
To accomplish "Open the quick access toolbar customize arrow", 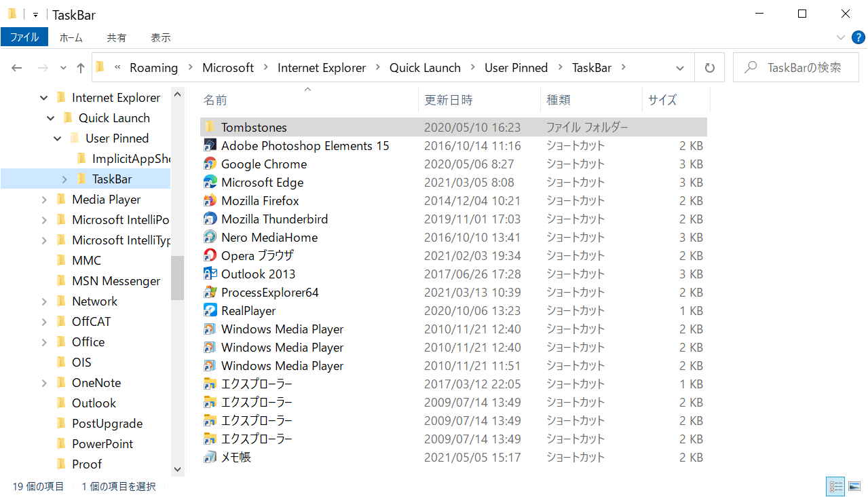I will (35, 14).
